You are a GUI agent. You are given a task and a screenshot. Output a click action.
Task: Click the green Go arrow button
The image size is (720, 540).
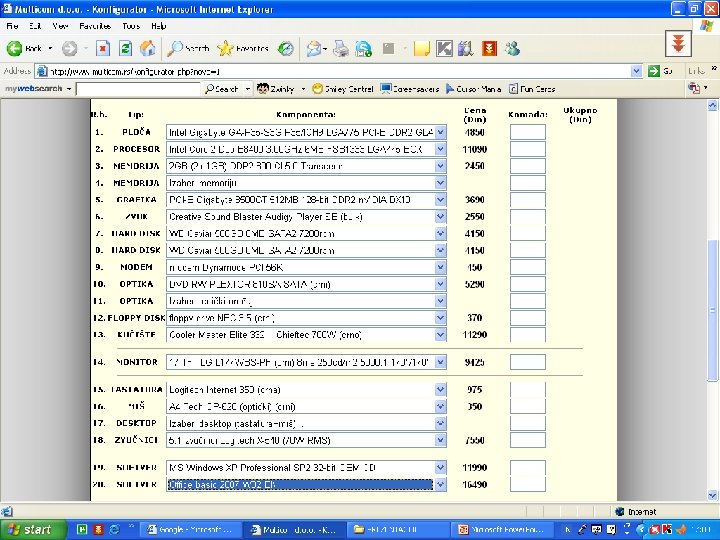(654, 71)
